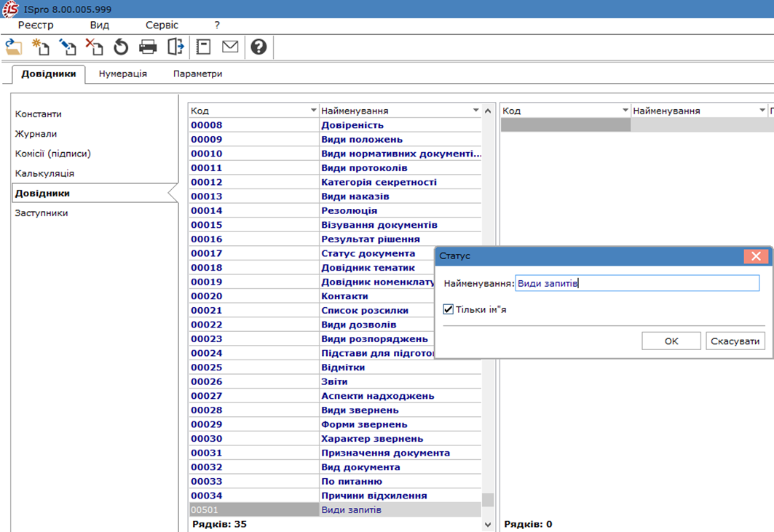Select Калькуляція in sidebar

tap(44, 173)
